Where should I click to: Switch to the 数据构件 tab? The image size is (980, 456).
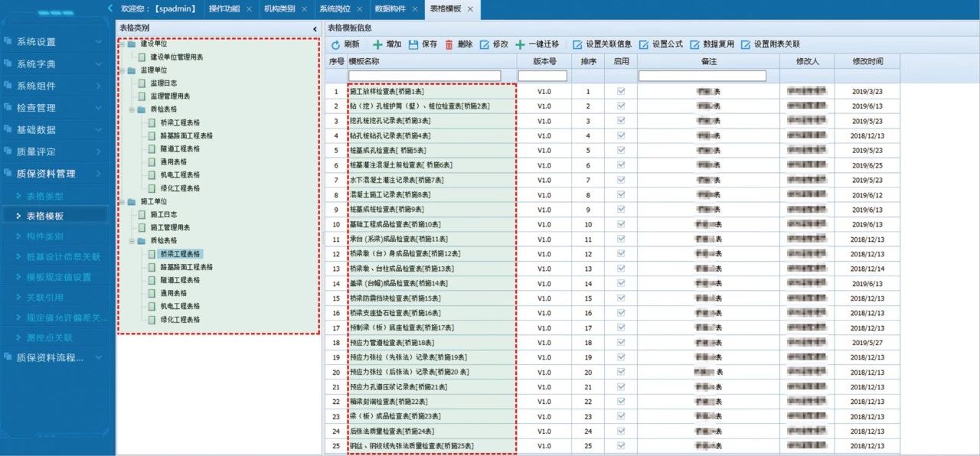point(390,9)
